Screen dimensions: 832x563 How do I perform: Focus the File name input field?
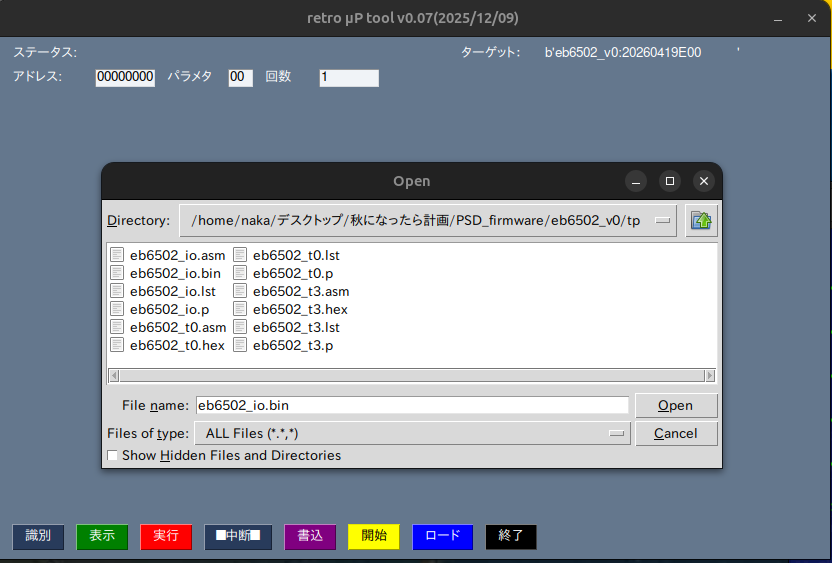[x=412, y=405]
